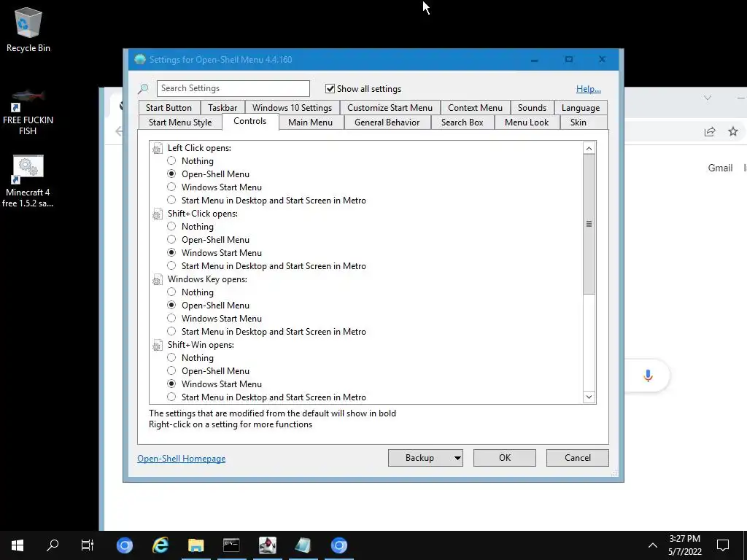Open the Command Prompt taskbar icon
The width and height of the screenshot is (747, 560).
point(231,545)
